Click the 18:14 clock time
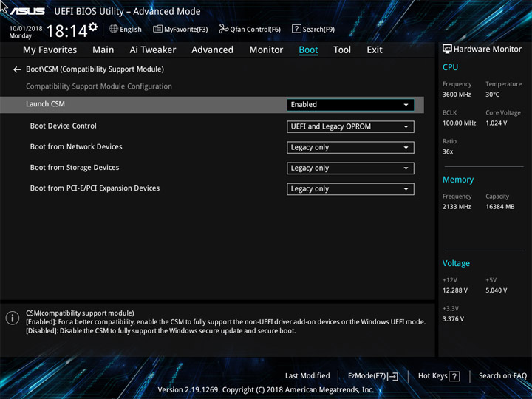The width and height of the screenshot is (532, 399). (66, 31)
